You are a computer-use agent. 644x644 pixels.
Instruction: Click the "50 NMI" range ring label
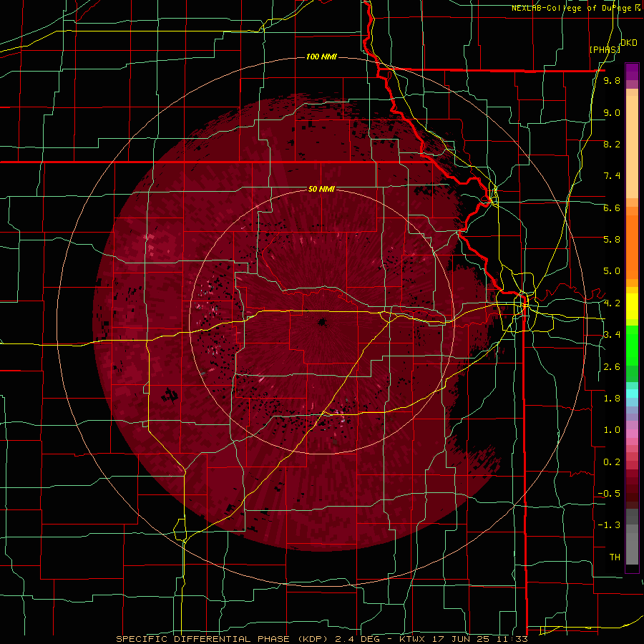[321, 189]
